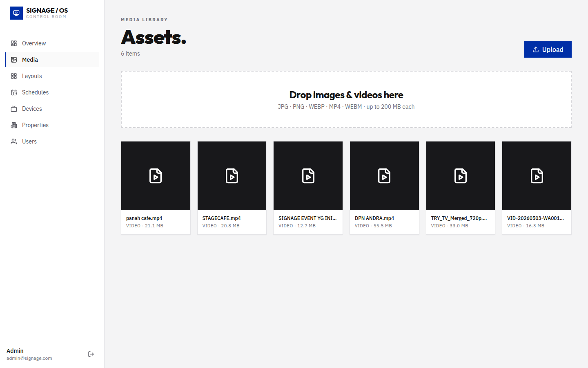Go to the Layouts page

(52, 76)
